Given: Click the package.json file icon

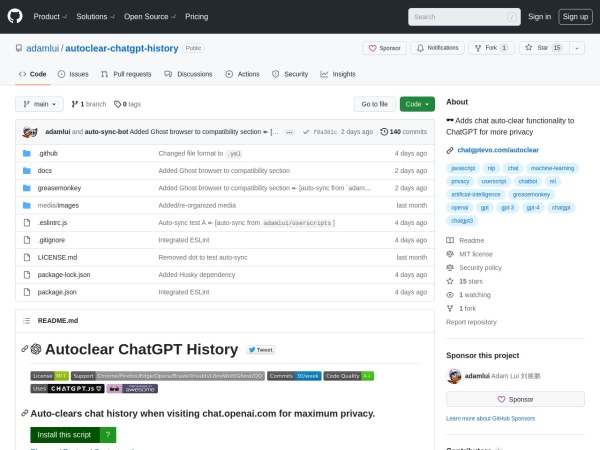Looking at the screenshot, I should [27, 292].
